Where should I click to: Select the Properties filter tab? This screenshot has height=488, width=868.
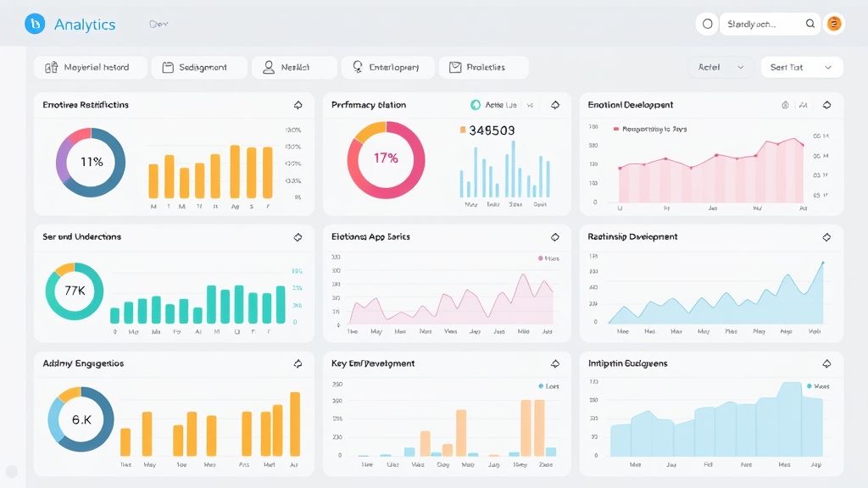coord(483,66)
